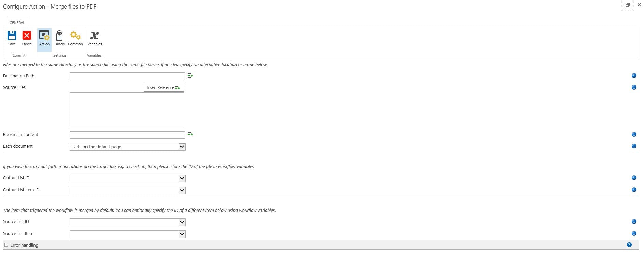Click into the Destination Path field

(x=127, y=76)
